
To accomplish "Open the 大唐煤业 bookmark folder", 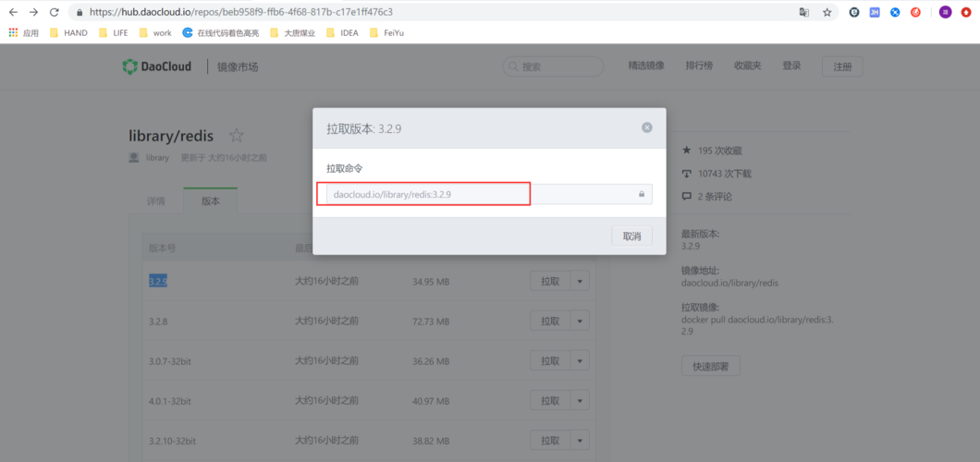I will point(292,33).
